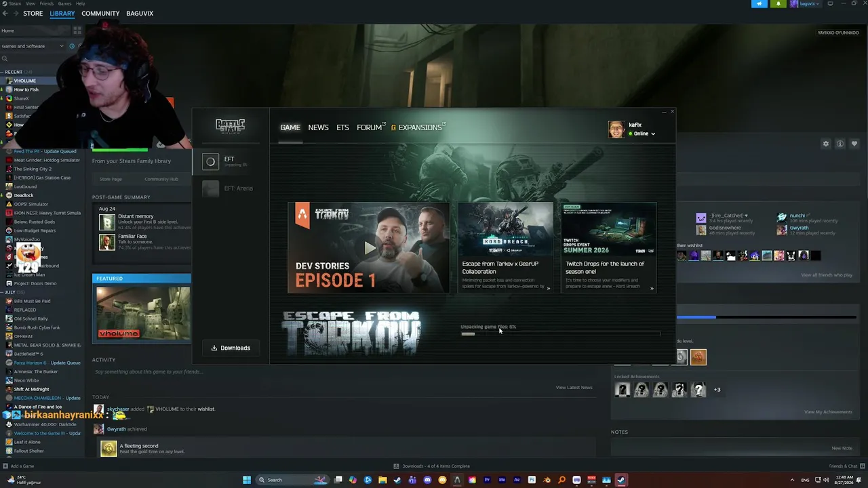Open Steam STORE tab

33,14
